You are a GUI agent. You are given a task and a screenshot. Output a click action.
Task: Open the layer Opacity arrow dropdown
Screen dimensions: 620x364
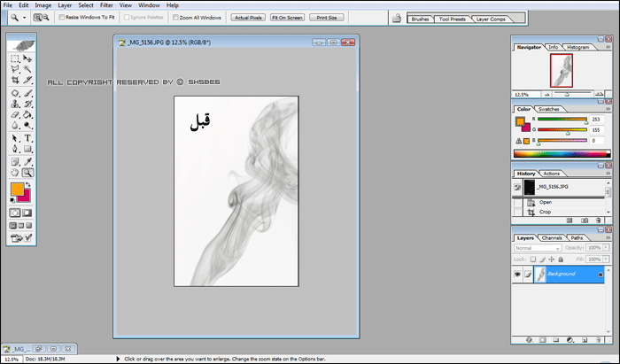605,247
